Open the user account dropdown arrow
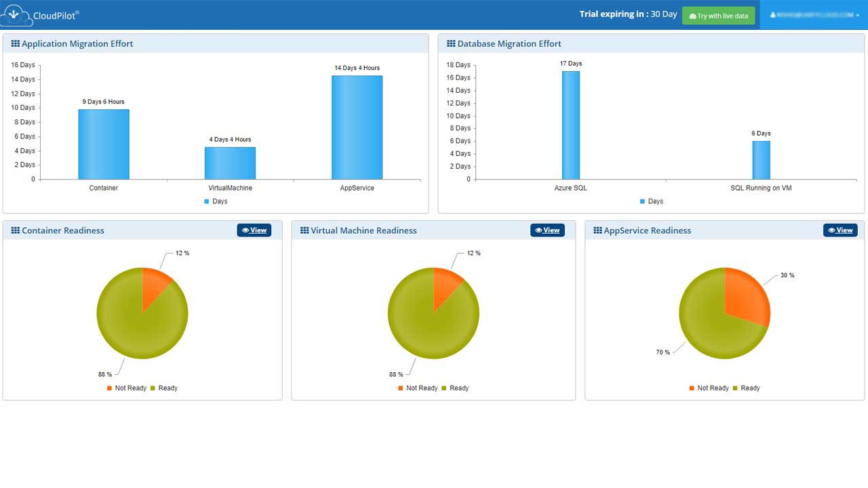This screenshot has width=868, height=488. [858, 16]
